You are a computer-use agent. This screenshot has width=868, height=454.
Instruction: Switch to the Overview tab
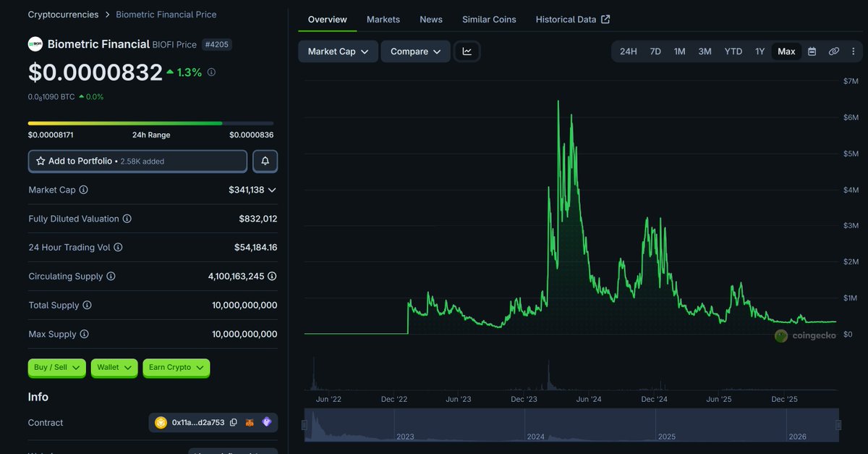tap(328, 20)
